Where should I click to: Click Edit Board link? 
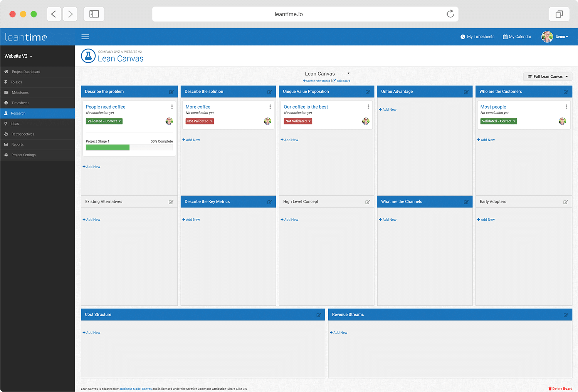pos(341,81)
